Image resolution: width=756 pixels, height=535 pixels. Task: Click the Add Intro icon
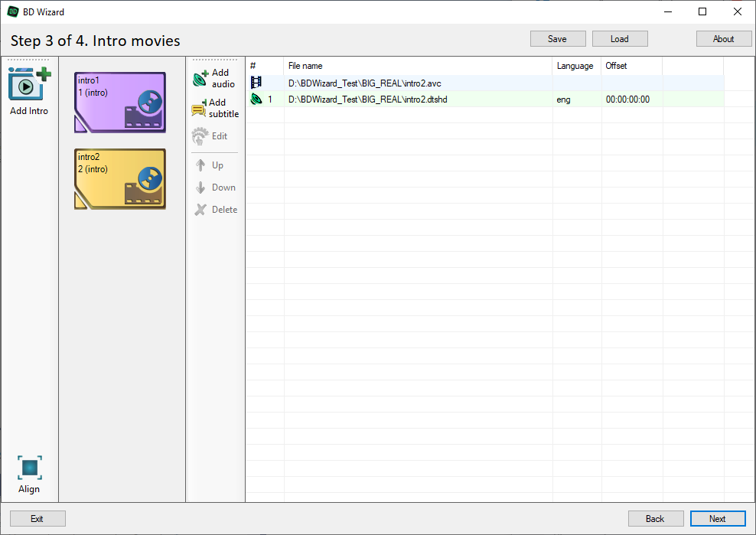coord(29,84)
